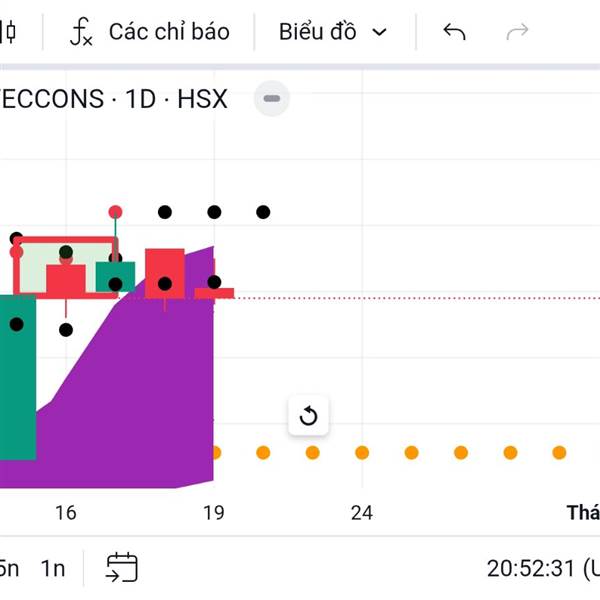
Task: Click the 19 date label on time axis
Action: click(x=214, y=513)
